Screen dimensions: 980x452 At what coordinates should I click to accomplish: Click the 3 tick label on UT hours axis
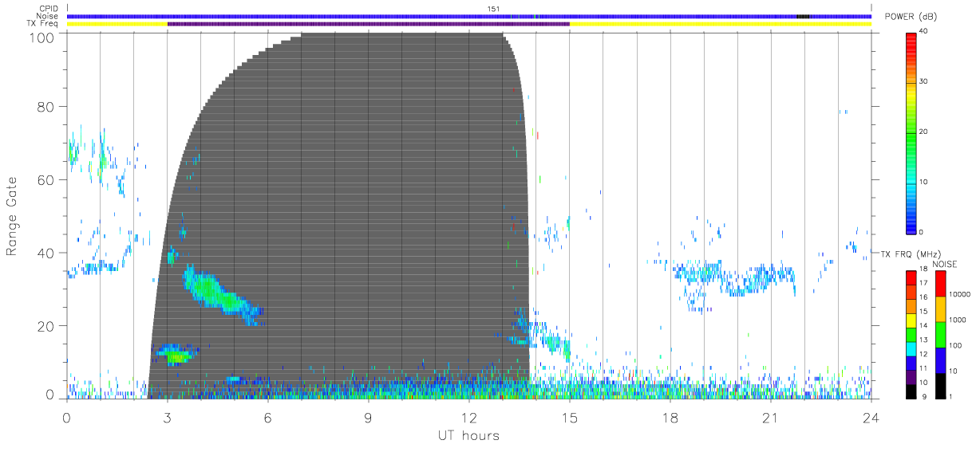(x=167, y=417)
